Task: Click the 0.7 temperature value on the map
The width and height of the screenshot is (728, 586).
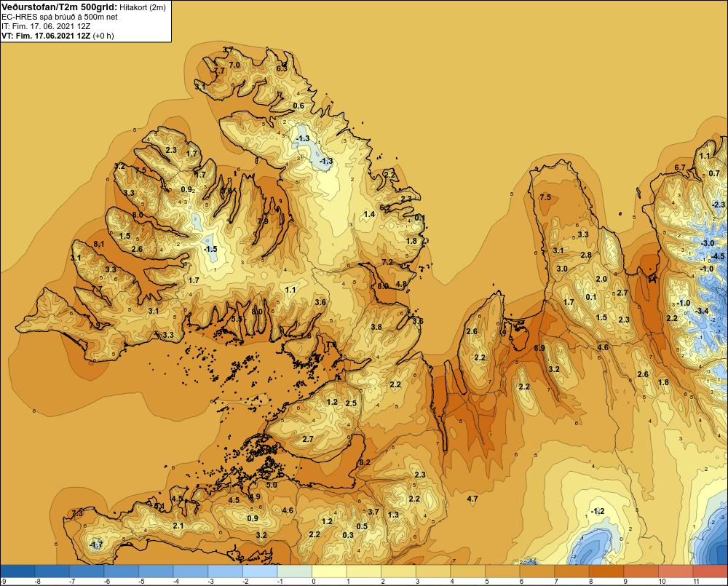Action: tap(715, 174)
